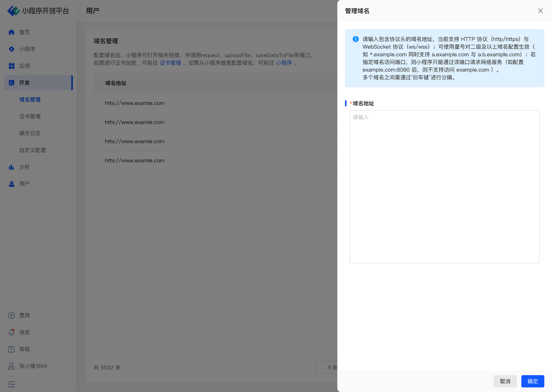Go to 自定义配置 in the sidebar

[32, 150]
